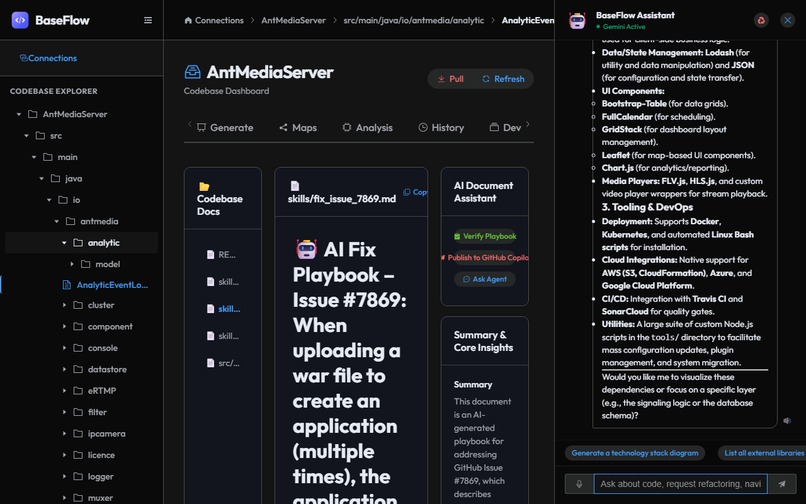This screenshot has height=504, width=806.
Task: Click the file icon above skills/fix_issue_7869.md
Action: [x=295, y=186]
